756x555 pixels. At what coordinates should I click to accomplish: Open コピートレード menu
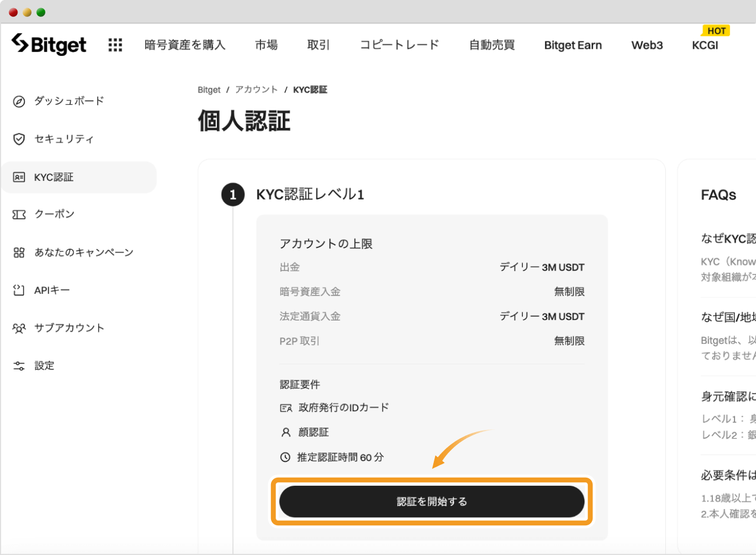click(x=400, y=45)
